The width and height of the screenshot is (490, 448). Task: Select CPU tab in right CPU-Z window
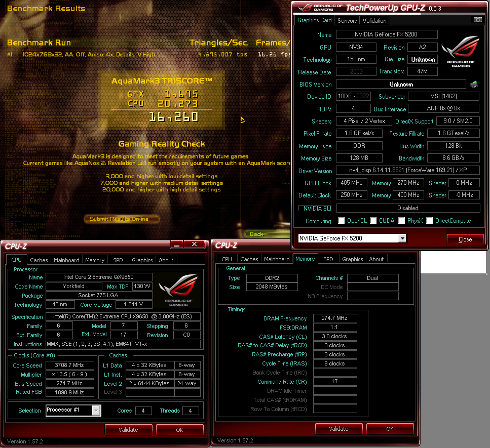tap(227, 259)
